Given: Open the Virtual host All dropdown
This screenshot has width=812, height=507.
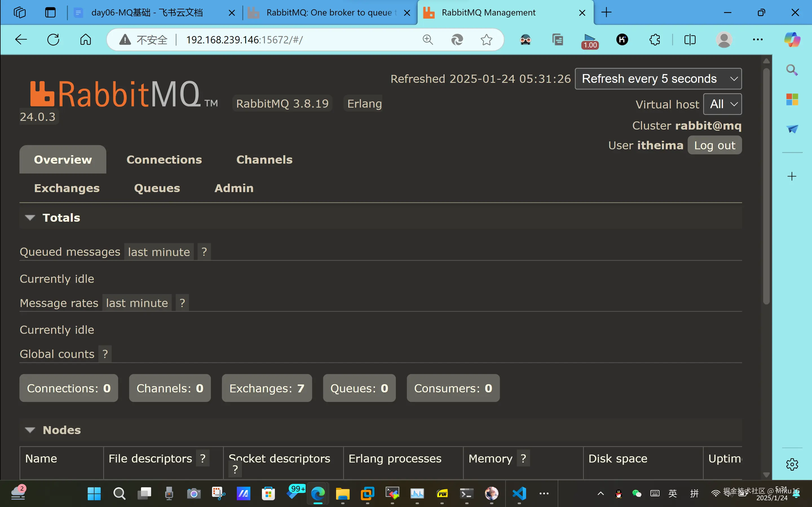Looking at the screenshot, I should coord(722,104).
